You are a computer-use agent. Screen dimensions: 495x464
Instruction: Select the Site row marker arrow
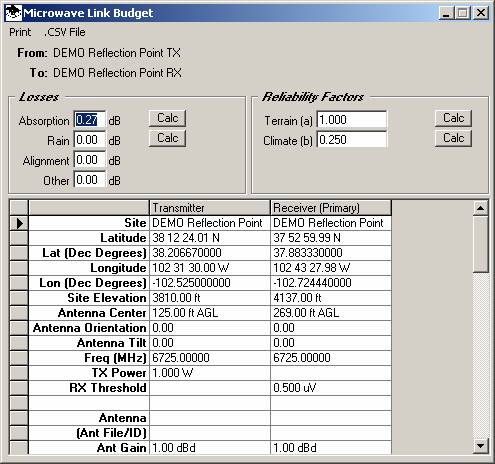click(19, 223)
